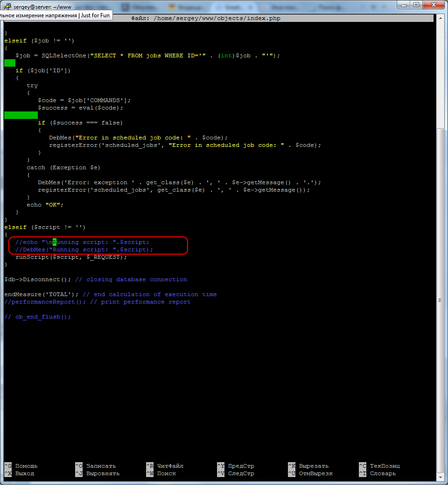
Task: Click comment // print performance report
Action: coord(140,302)
